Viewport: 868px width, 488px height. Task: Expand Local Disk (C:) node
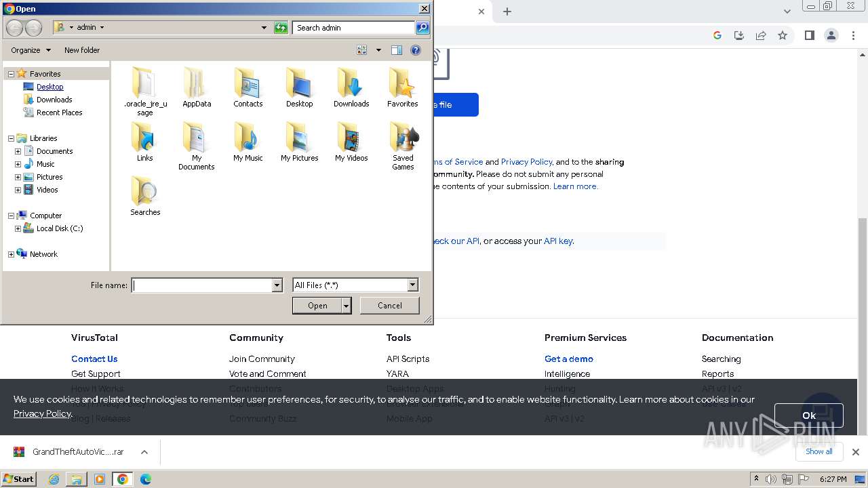[18, 228]
